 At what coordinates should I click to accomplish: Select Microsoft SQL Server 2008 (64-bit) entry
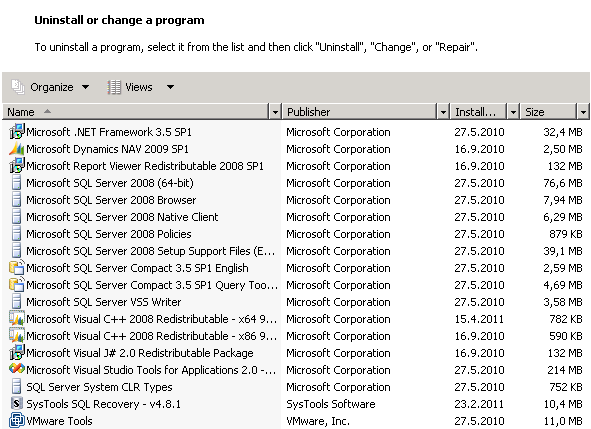coord(110,183)
